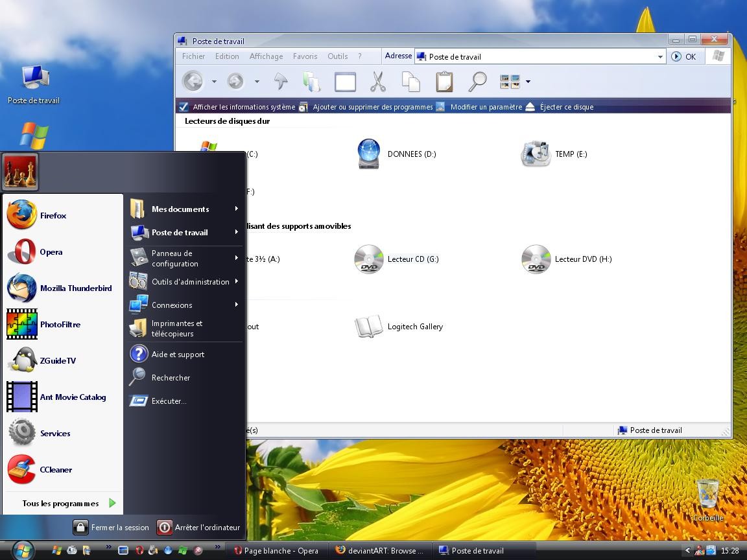Go up one folder level
The height and width of the screenshot is (560, 747).
(280, 82)
